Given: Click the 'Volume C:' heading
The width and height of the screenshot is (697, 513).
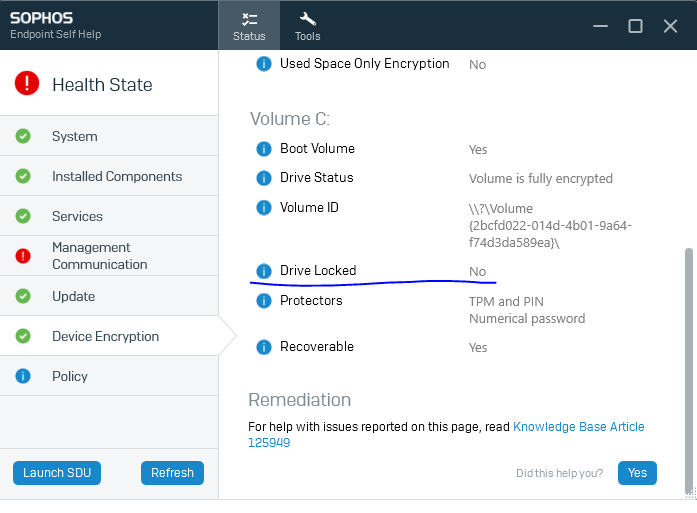Looking at the screenshot, I should 290,119.
